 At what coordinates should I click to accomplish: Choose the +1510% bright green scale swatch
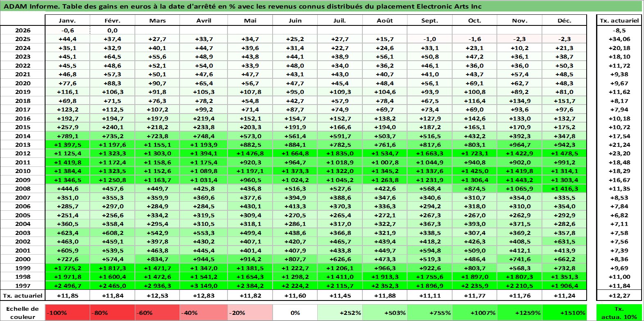(x=564, y=313)
